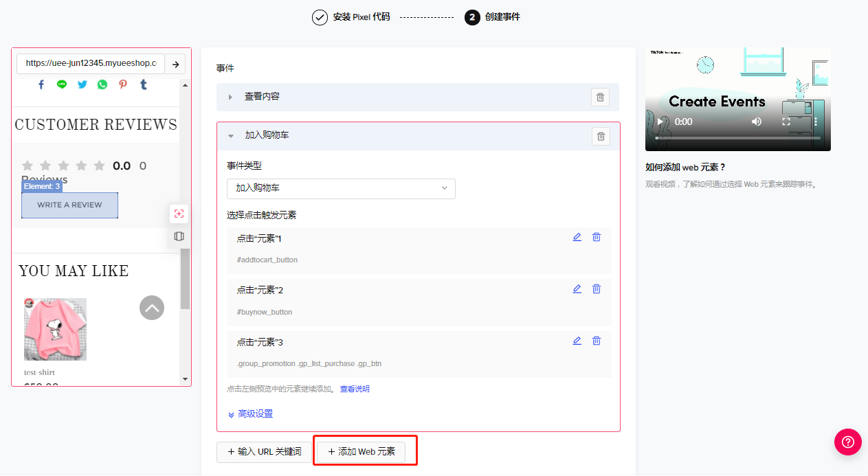Viewport: 868px width, 476px height.
Task: Click step 安装 Pixel 代码
Action: click(351, 17)
